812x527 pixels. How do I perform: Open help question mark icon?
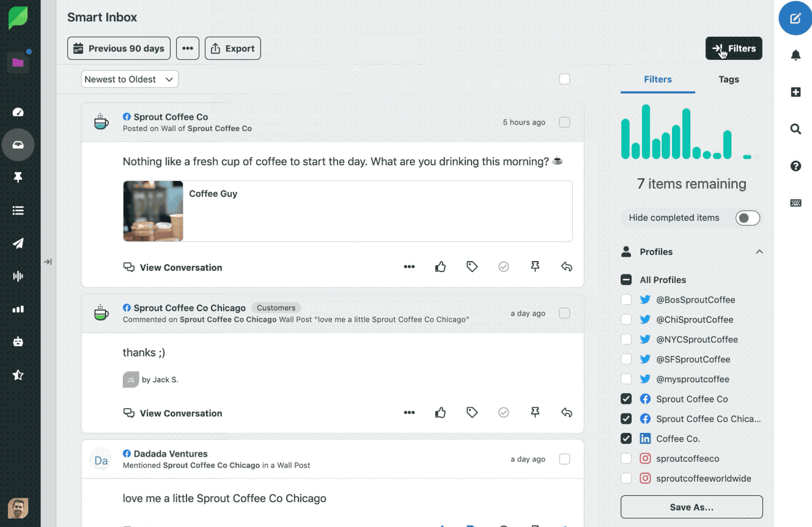pos(795,166)
